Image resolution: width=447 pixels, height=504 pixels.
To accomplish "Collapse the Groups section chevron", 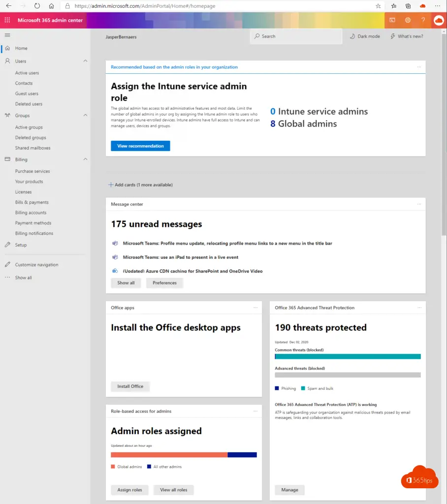I will [x=85, y=115].
